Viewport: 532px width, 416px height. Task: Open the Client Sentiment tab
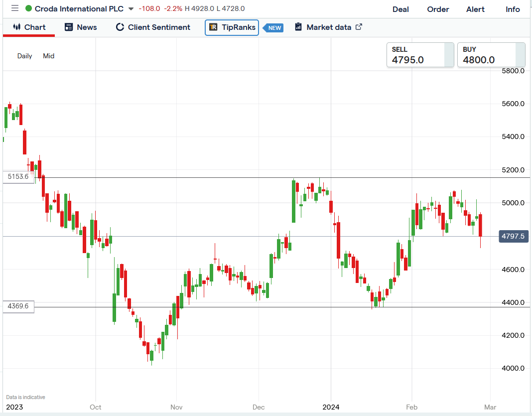(x=153, y=27)
